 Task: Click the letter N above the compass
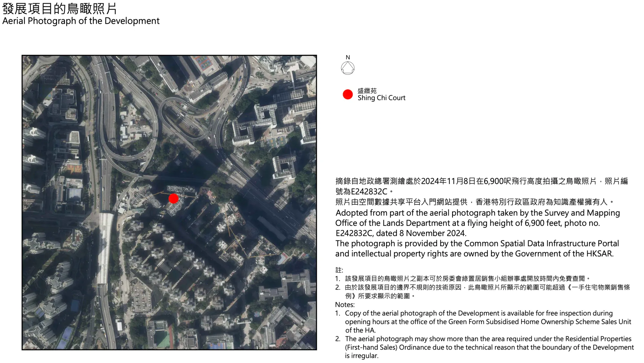348,57
